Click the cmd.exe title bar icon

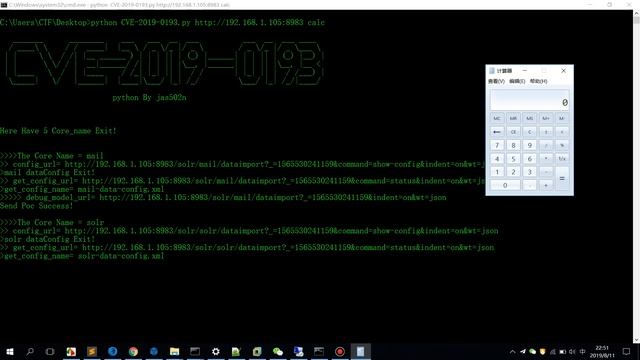click(x=4, y=5)
